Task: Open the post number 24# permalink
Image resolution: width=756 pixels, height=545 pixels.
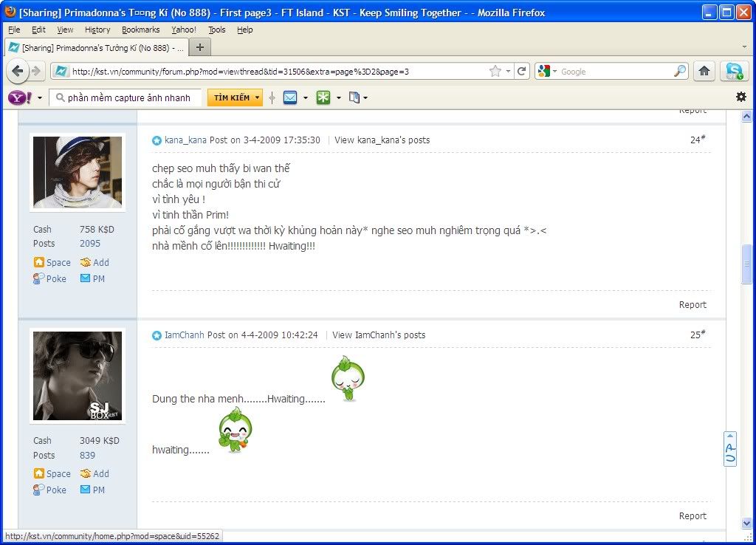Action: tap(698, 140)
